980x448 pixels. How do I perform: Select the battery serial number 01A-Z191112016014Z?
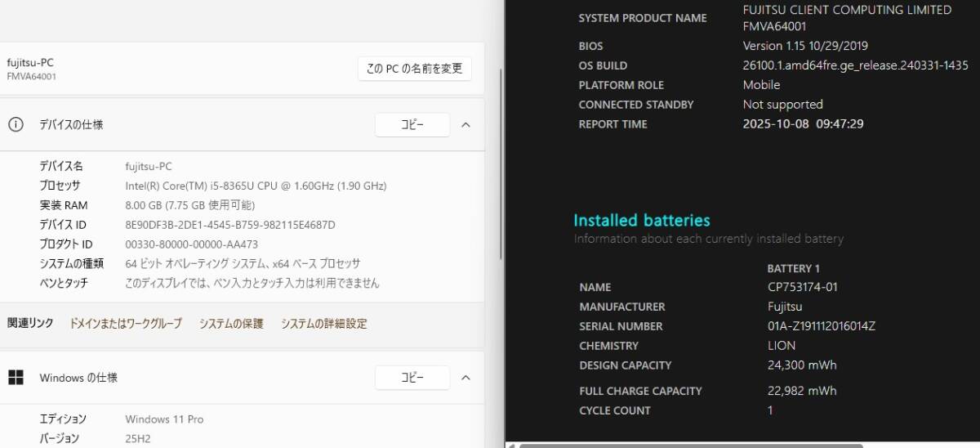point(821,326)
